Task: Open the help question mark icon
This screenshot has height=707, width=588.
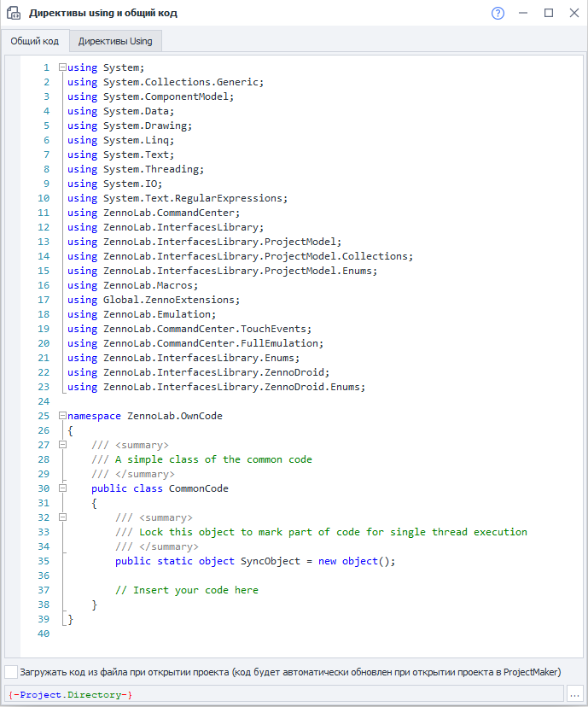Action: [x=498, y=14]
